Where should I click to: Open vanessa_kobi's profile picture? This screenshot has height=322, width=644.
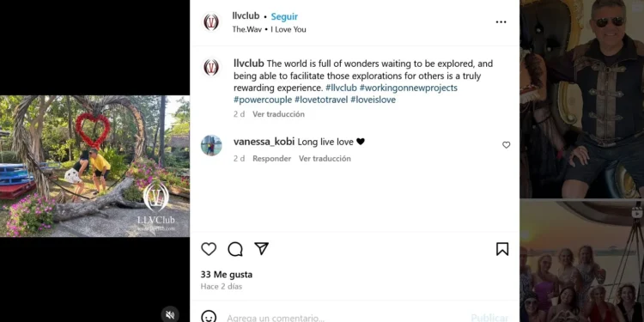[x=211, y=145]
